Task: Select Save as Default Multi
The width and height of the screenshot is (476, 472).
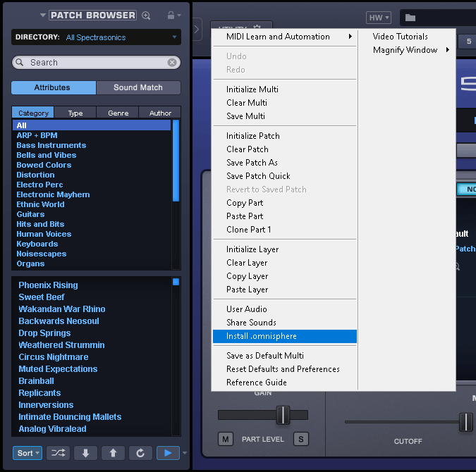Action: click(x=285, y=356)
